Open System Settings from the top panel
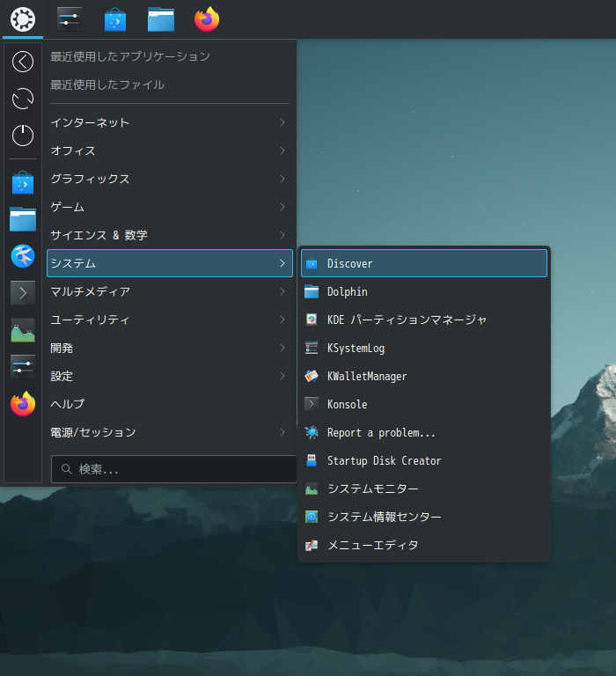The image size is (616, 676). (x=69, y=19)
